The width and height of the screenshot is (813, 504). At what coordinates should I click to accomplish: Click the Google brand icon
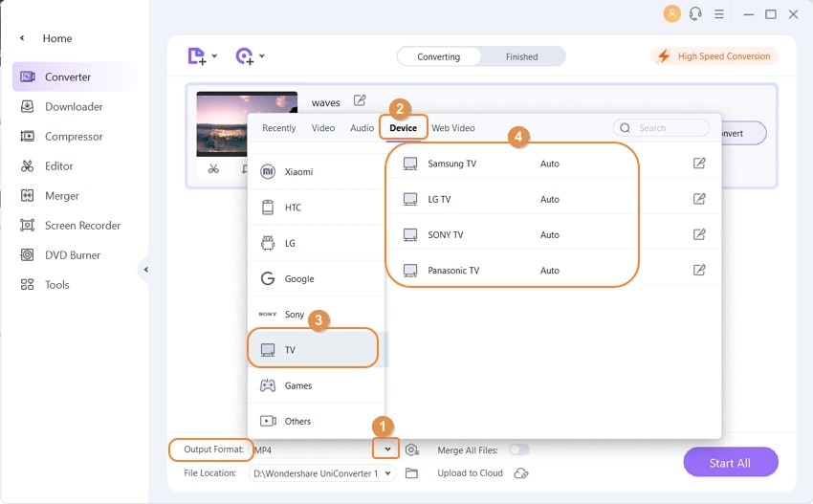[268, 278]
